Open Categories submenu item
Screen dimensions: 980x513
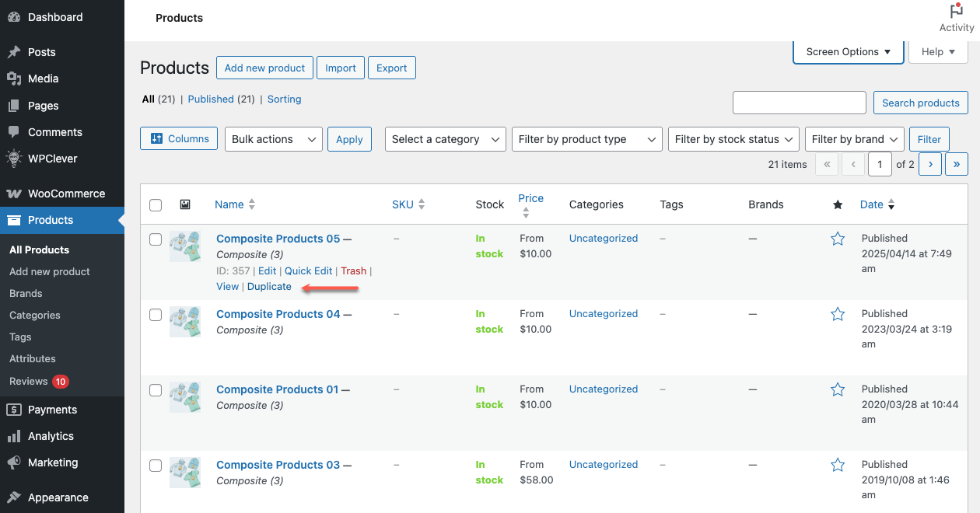[x=35, y=315]
